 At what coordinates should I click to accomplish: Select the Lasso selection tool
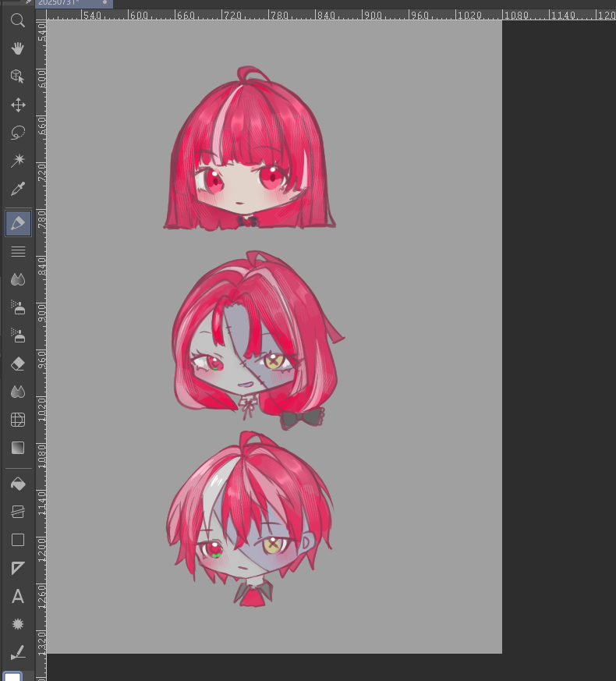(18, 133)
